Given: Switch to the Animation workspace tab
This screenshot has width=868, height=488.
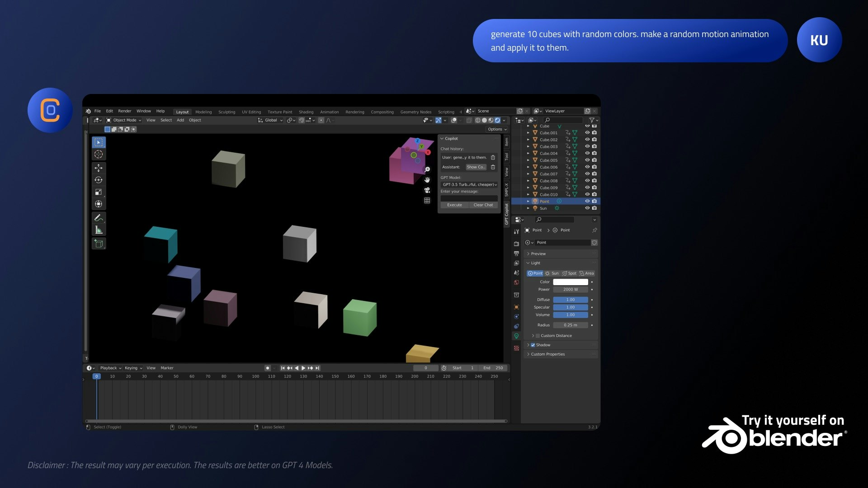Looking at the screenshot, I should [329, 112].
